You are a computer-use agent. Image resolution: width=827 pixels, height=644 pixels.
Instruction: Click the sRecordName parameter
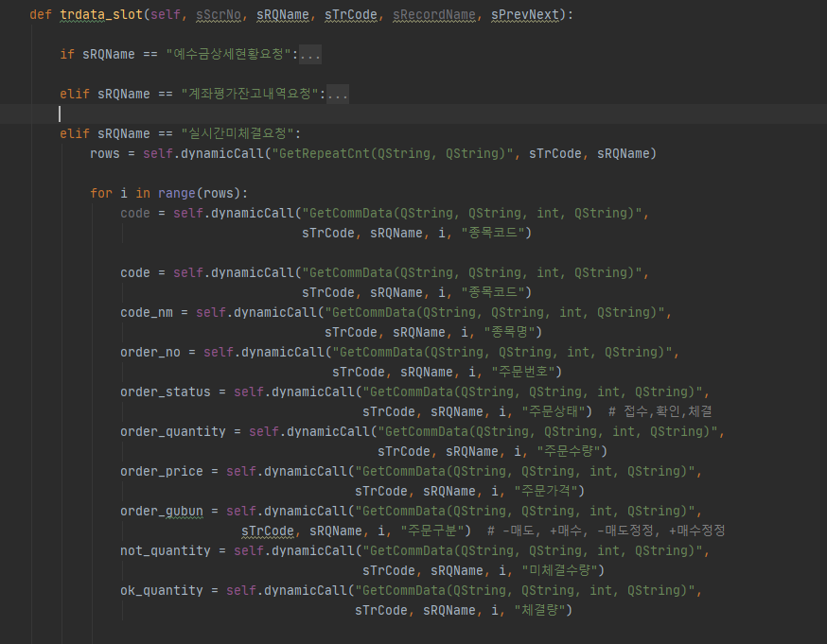click(434, 15)
